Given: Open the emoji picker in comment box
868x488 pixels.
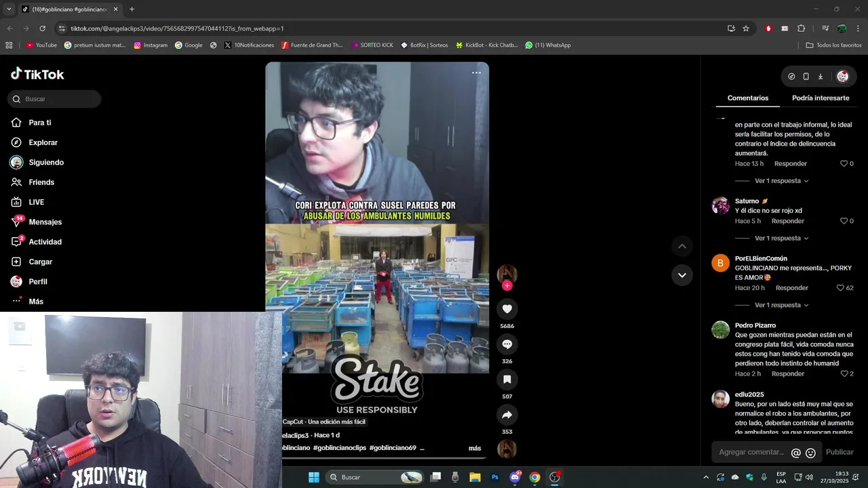Looking at the screenshot, I should (x=810, y=453).
